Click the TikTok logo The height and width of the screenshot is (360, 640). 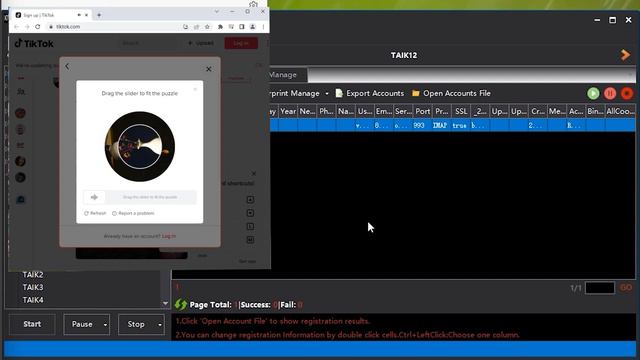pos(34,43)
